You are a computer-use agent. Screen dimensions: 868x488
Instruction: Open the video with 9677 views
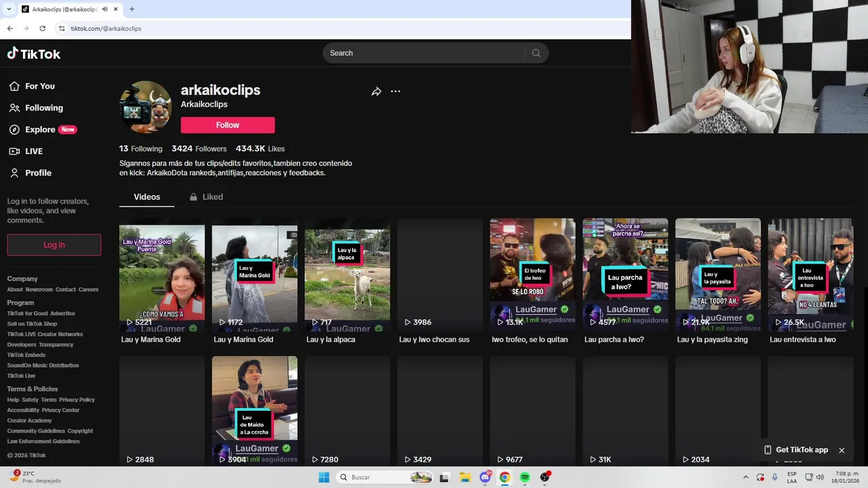pyautogui.click(x=533, y=411)
